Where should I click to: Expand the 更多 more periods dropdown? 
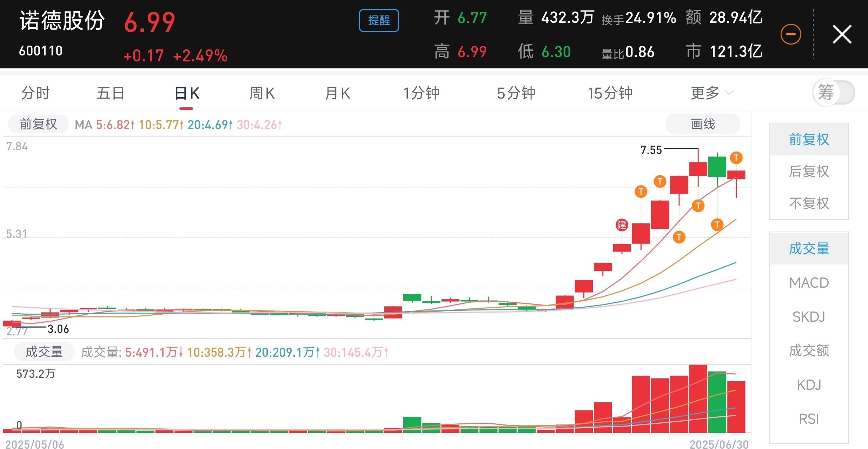711,93
